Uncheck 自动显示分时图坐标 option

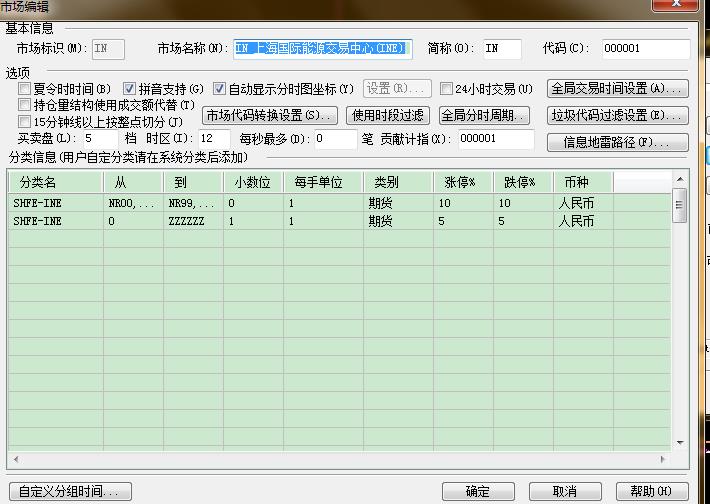(x=220, y=89)
